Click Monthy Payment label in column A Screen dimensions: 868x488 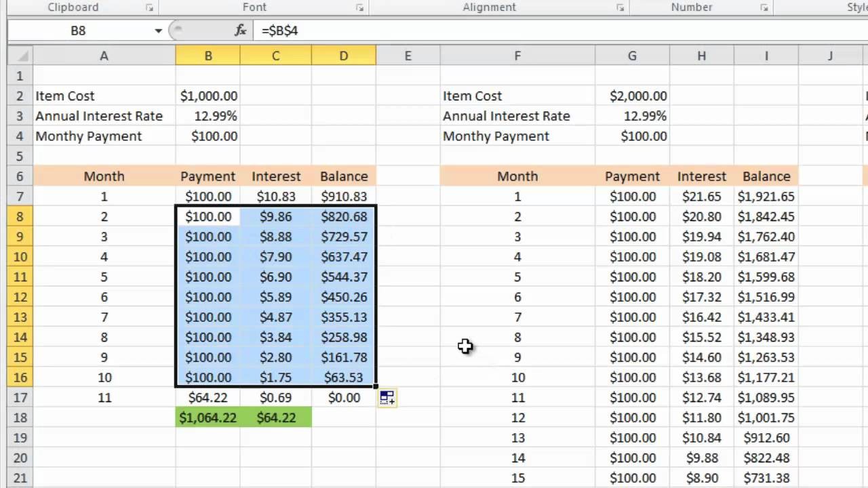[x=89, y=136]
